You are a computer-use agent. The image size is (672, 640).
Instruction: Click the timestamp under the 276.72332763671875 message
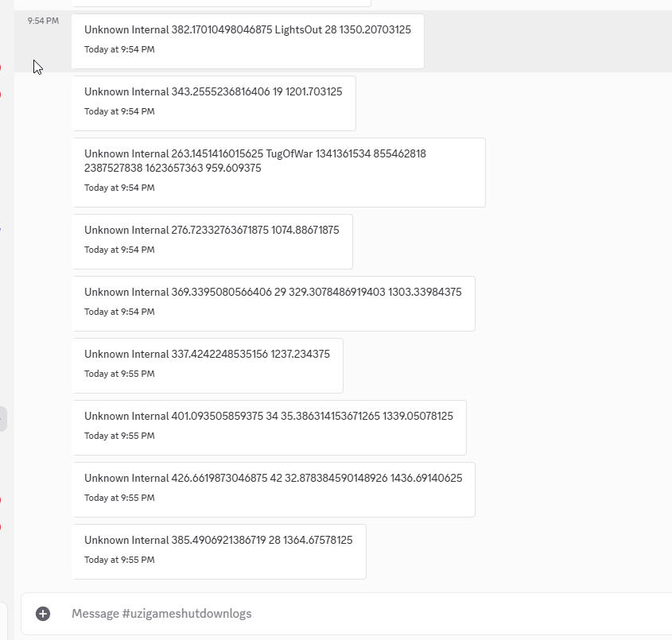pyautogui.click(x=119, y=250)
